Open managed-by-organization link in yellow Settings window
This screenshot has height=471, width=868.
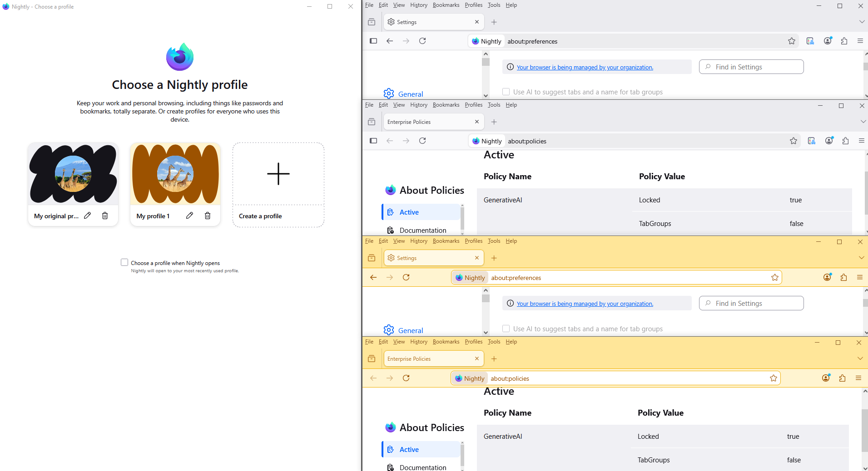585,304
